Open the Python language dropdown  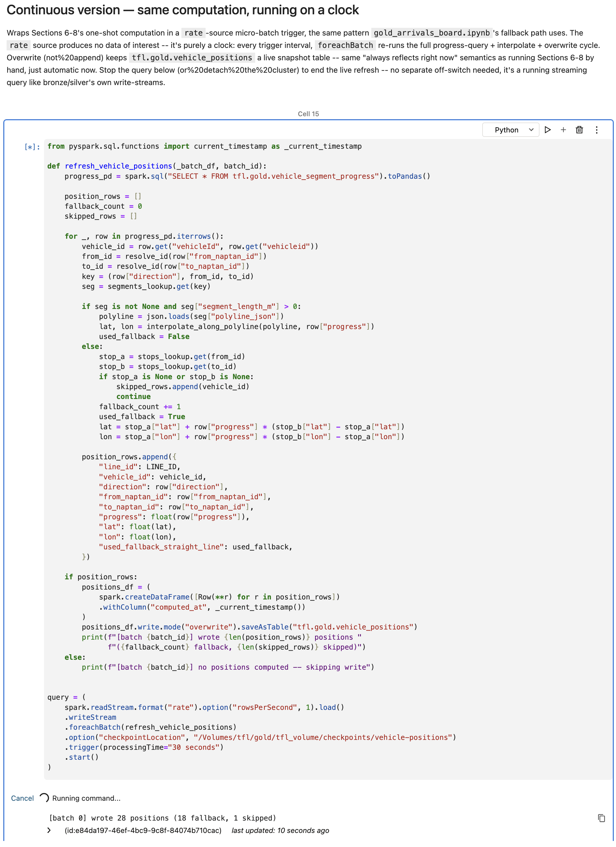(510, 130)
